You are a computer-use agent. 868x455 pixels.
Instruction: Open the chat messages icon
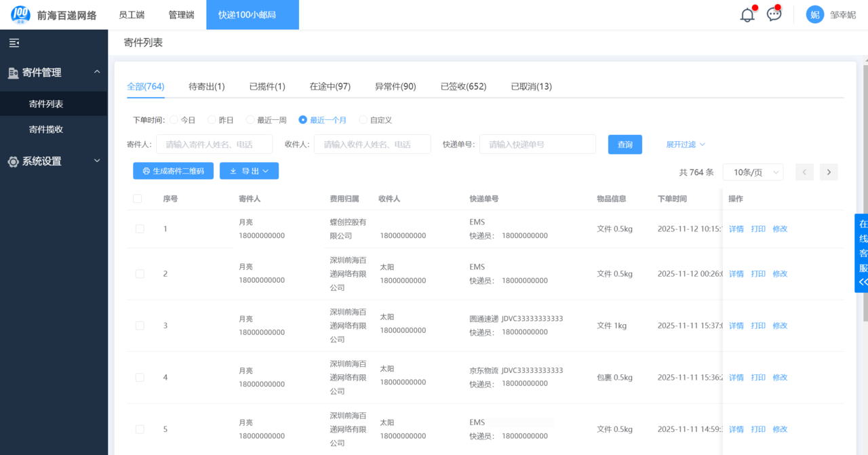click(774, 15)
